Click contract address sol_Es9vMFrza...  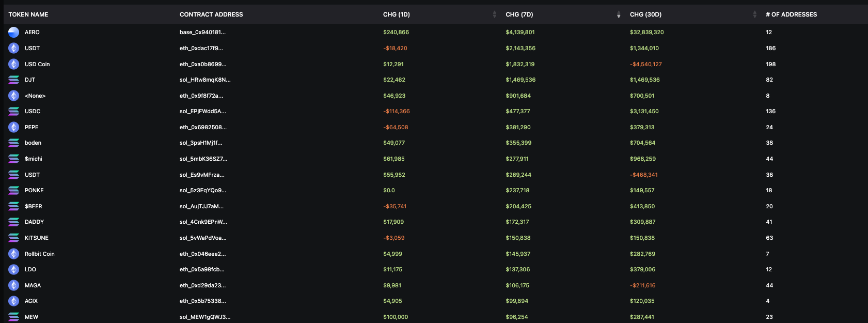point(202,175)
